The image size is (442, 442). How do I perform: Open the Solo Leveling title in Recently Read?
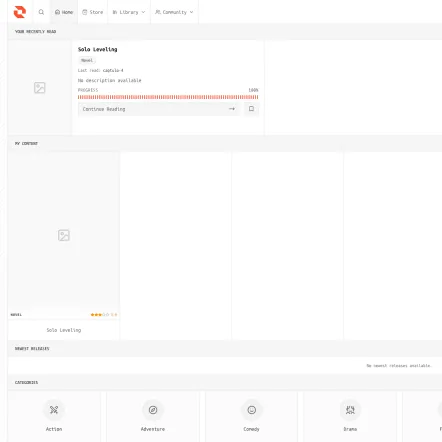[97, 49]
